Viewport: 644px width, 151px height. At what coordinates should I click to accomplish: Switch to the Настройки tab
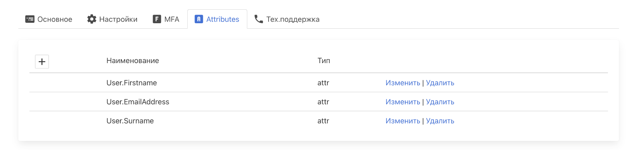pyautogui.click(x=112, y=19)
